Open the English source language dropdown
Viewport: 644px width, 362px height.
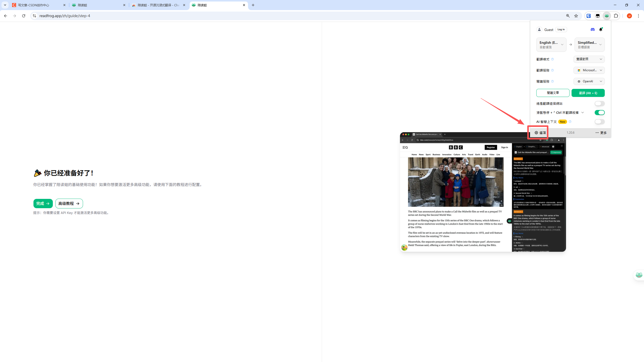pyautogui.click(x=551, y=45)
